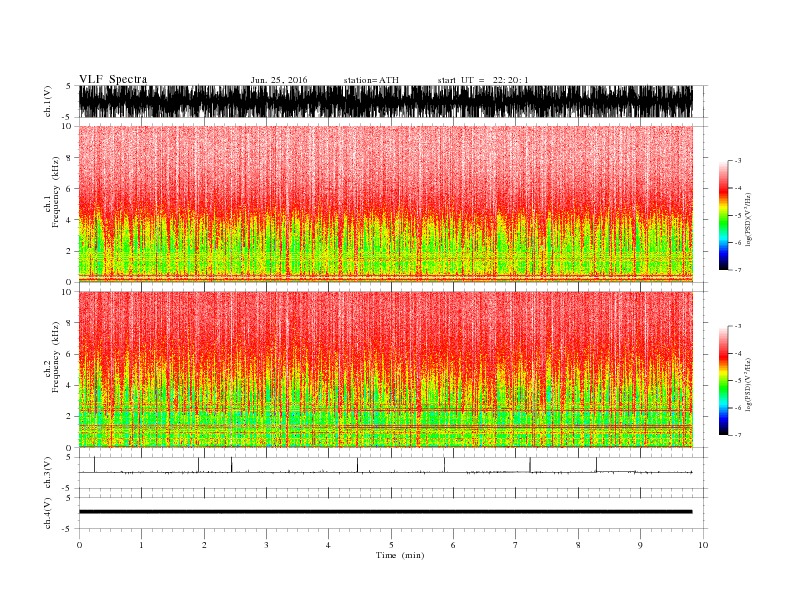Click the ch.3 spike near 2.5 minutes
This screenshot has height=612, width=792.
pos(231,465)
